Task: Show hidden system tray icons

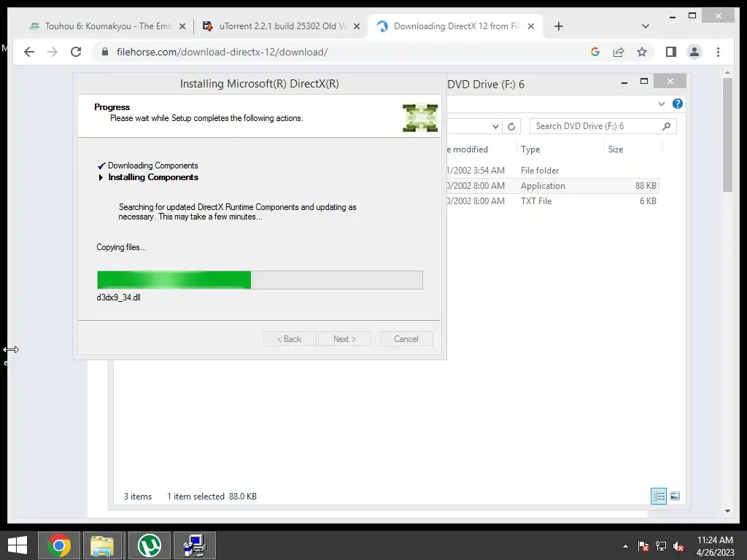Action: point(625,546)
